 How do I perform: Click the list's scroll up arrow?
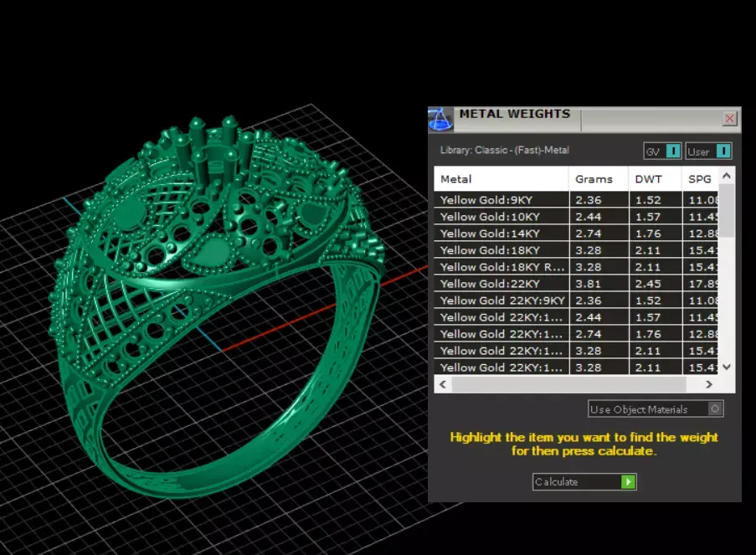coord(727,176)
